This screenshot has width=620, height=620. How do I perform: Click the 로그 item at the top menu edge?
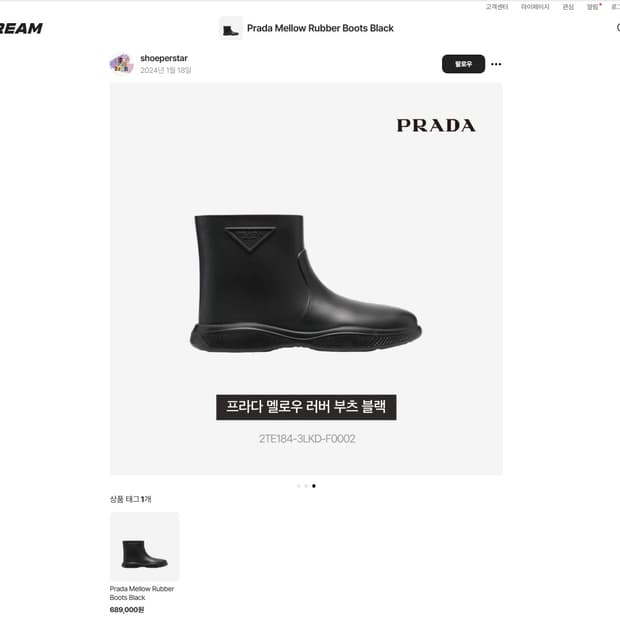coord(616,7)
